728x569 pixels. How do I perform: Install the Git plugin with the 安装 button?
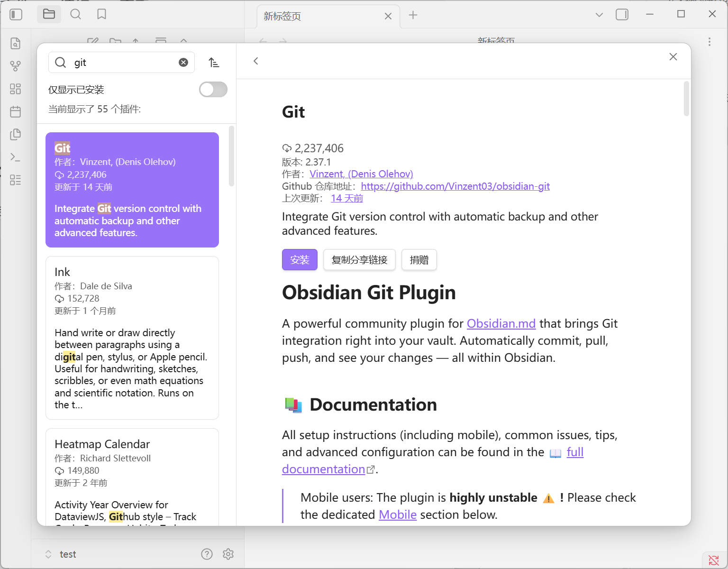300,260
